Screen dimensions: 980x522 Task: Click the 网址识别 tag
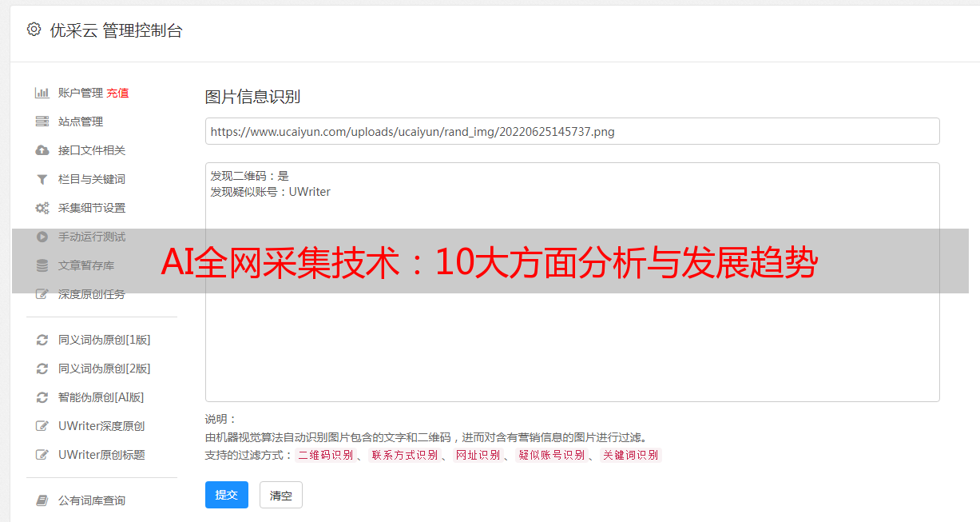(x=478, y=455)
